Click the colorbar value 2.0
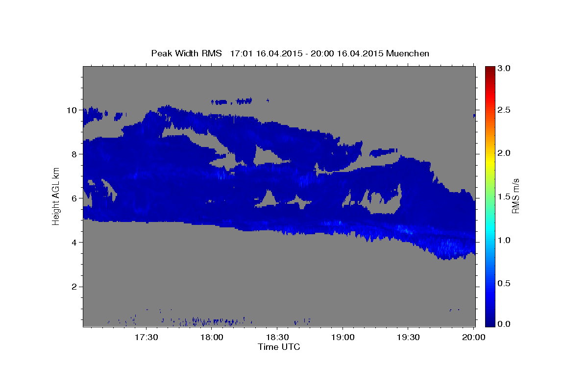Viewport: 588px width, 392px height. click(504, 153)
